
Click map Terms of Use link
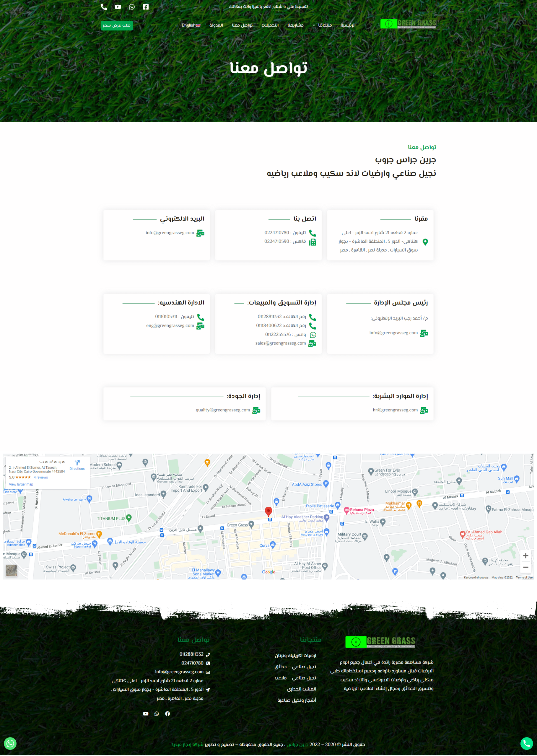coord(524,578)
